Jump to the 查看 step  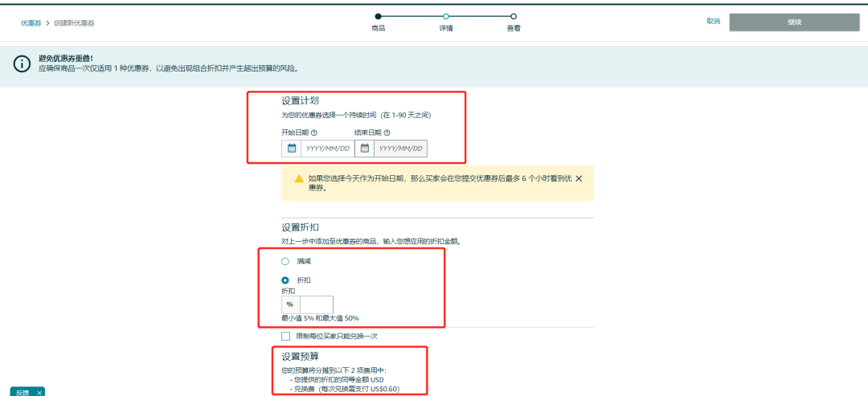click(x=514, y=16)
